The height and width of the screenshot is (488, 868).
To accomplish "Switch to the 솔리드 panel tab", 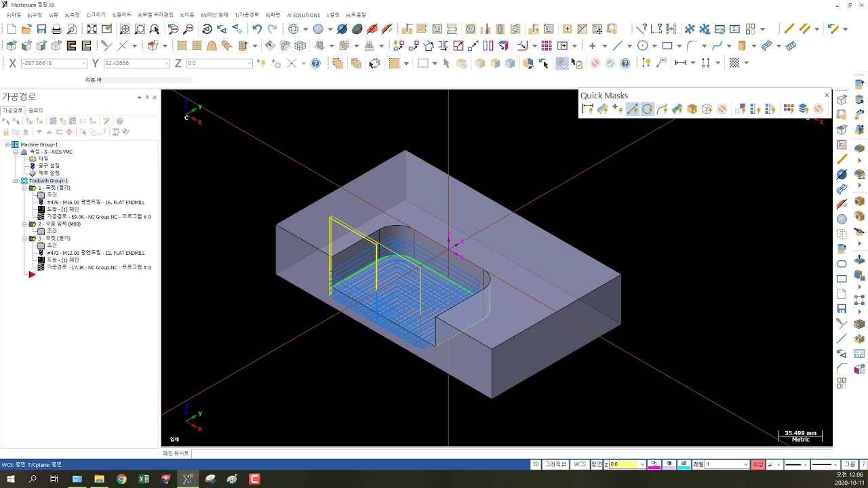I will [36, 110].
